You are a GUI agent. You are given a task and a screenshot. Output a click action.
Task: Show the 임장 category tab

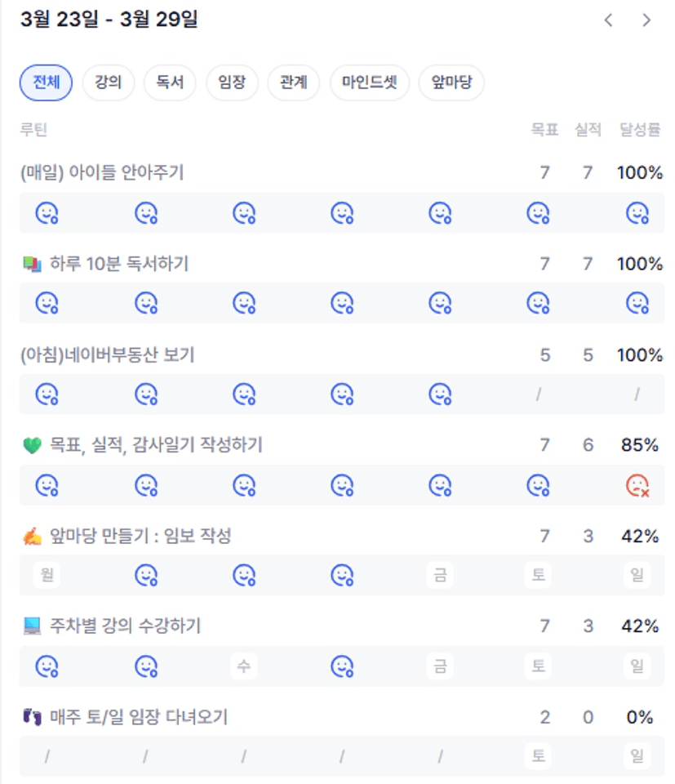(232, 82)
